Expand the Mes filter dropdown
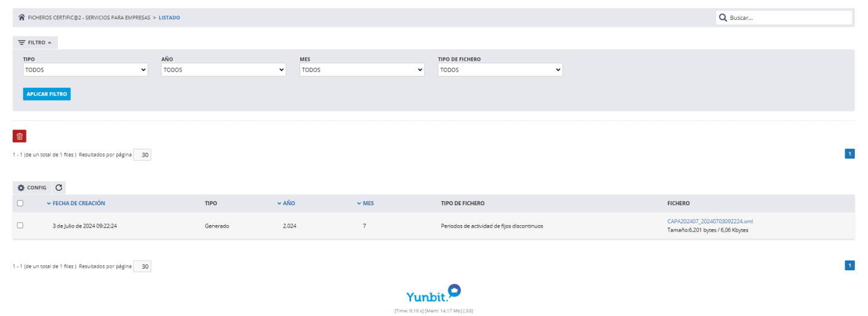 pos(362,70)
